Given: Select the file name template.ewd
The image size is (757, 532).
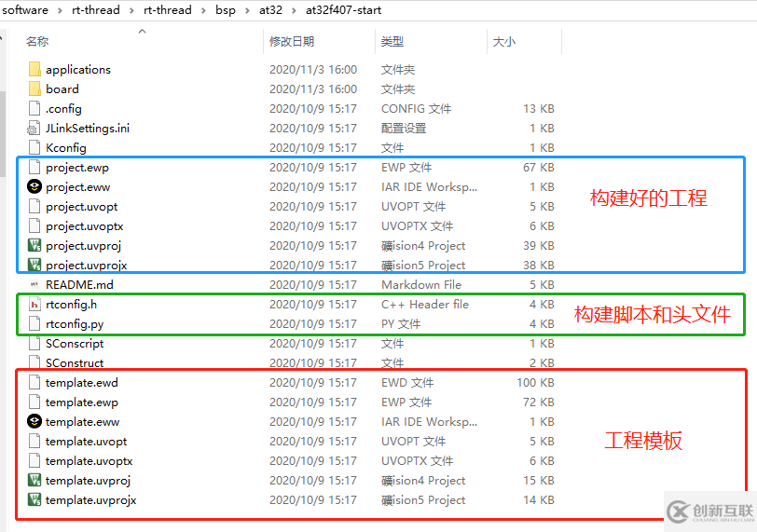Looking at the screenshot, I should 82,383.
